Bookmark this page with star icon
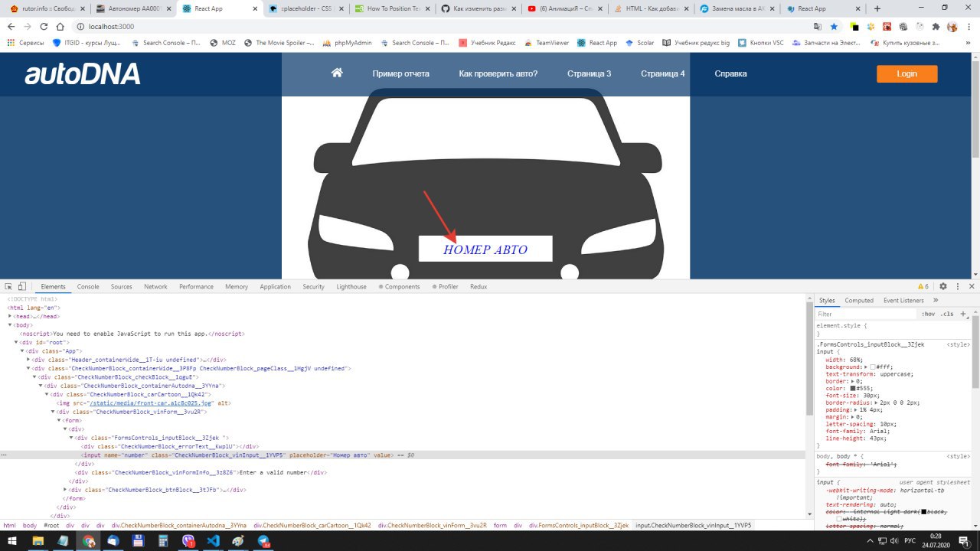Viewport: 980px width, 551px height. [834, 26]
